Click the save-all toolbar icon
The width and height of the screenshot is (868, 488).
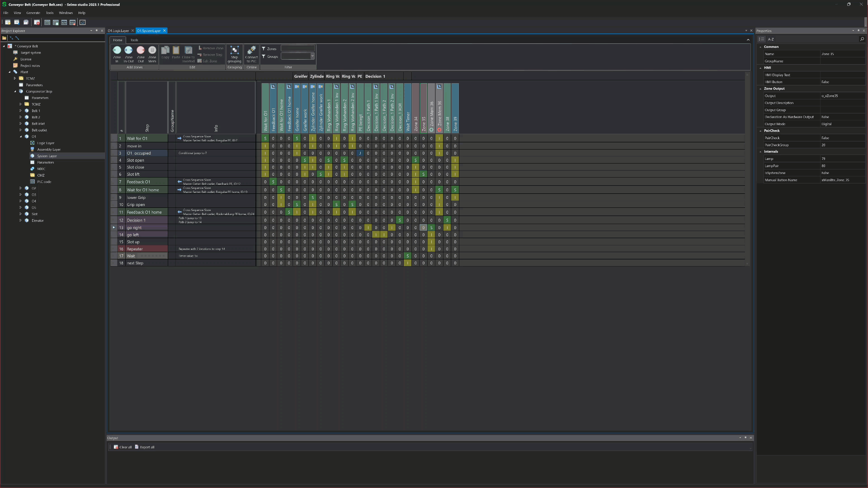point(26,22)
